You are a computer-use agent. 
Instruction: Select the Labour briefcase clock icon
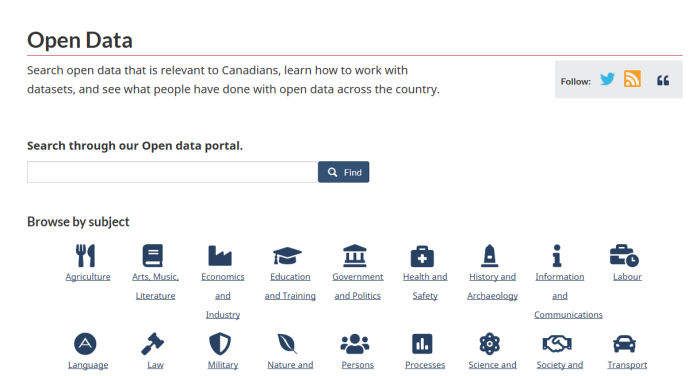pos(625,255)
